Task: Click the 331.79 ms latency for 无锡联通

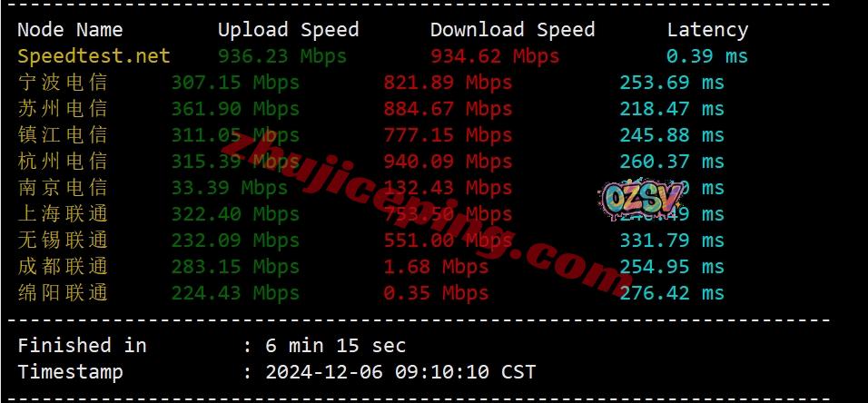Action: [x=672, y=241]
